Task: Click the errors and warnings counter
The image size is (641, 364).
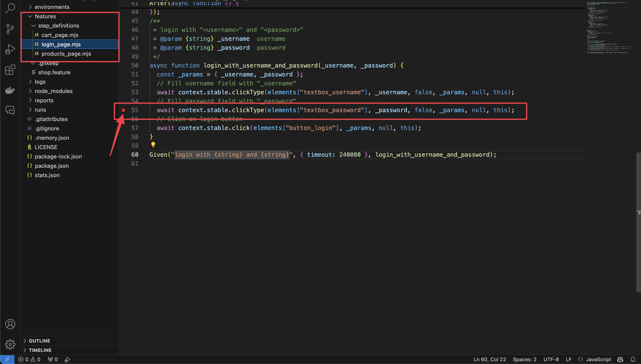Action: point(29,360)
